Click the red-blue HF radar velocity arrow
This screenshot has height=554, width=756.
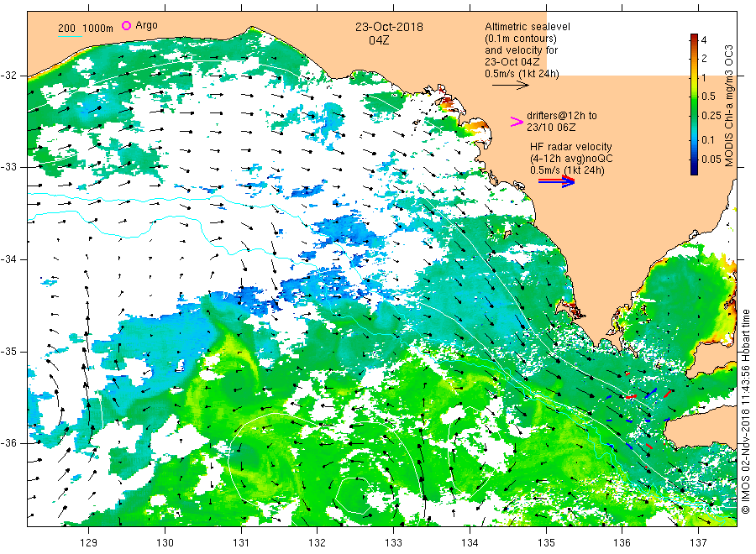(556, 181)
